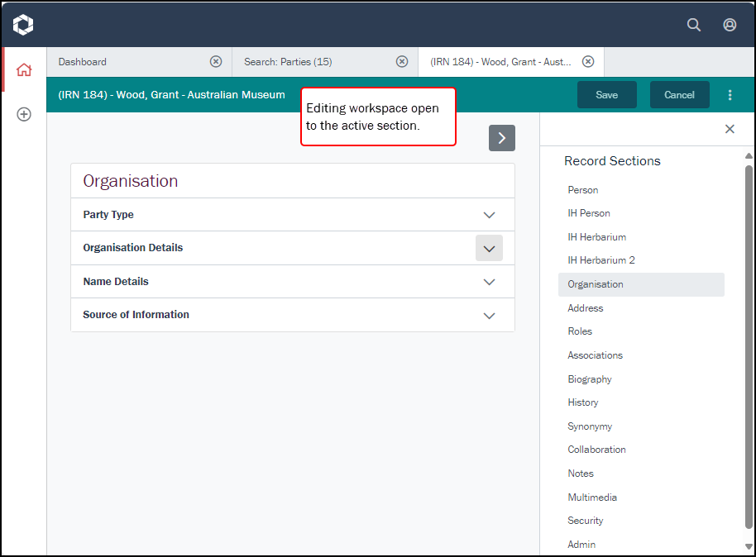The height and width of the screenshot is (557, 756).
Task: Go to the Multimedia record section
Action: 592,497
